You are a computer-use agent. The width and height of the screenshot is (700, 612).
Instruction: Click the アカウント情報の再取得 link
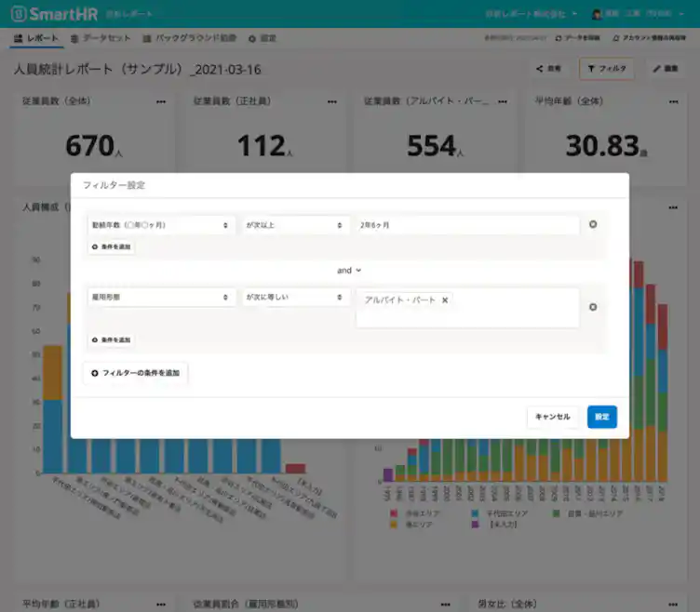649,38
